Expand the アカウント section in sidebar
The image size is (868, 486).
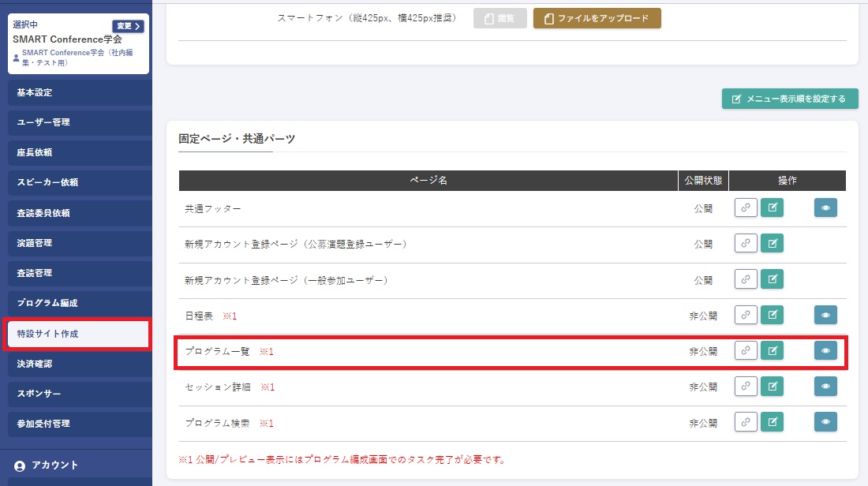[76, 465]
